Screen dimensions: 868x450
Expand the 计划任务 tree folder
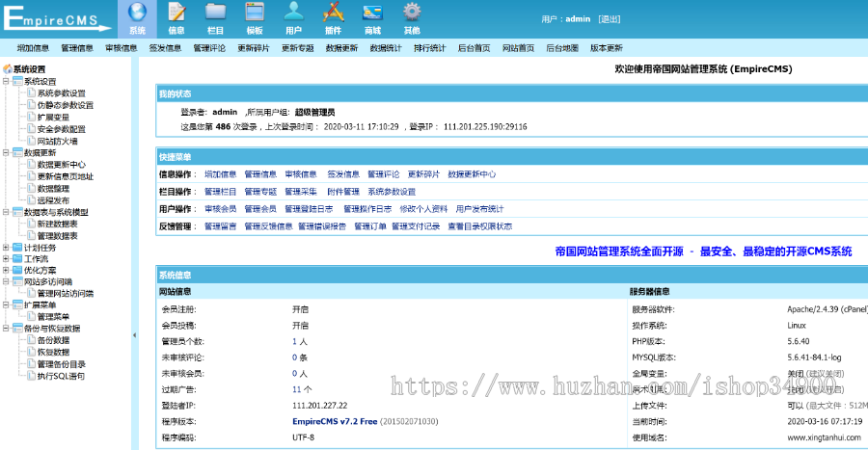pos(6,248)
